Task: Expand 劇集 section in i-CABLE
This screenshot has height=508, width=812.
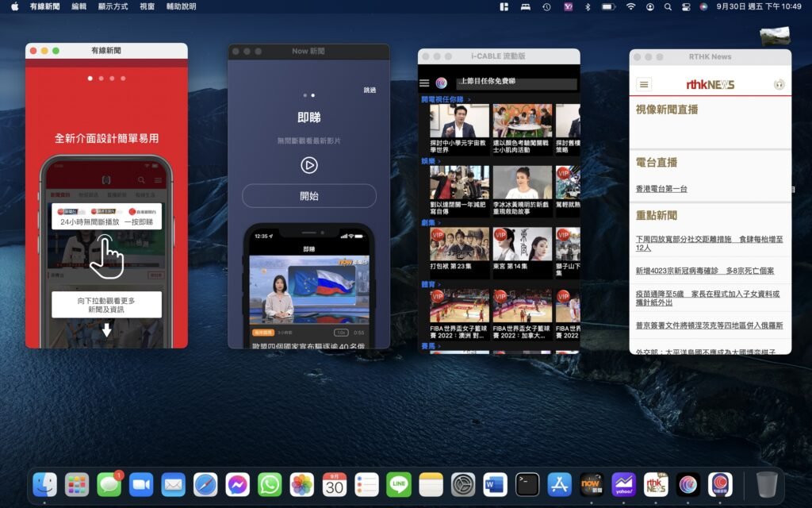Action: click(431, 223)
